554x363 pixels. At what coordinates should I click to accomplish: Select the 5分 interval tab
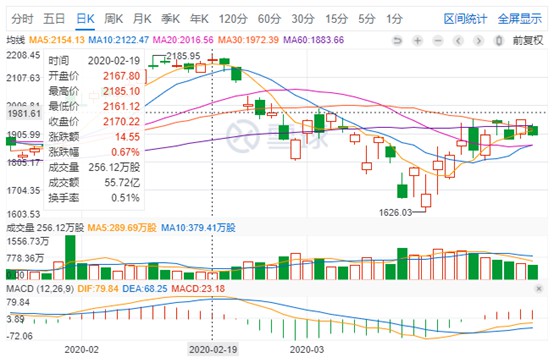click(367, 19)
